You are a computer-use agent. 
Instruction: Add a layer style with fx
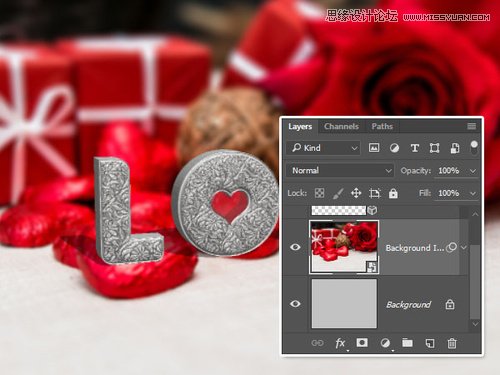340,343
